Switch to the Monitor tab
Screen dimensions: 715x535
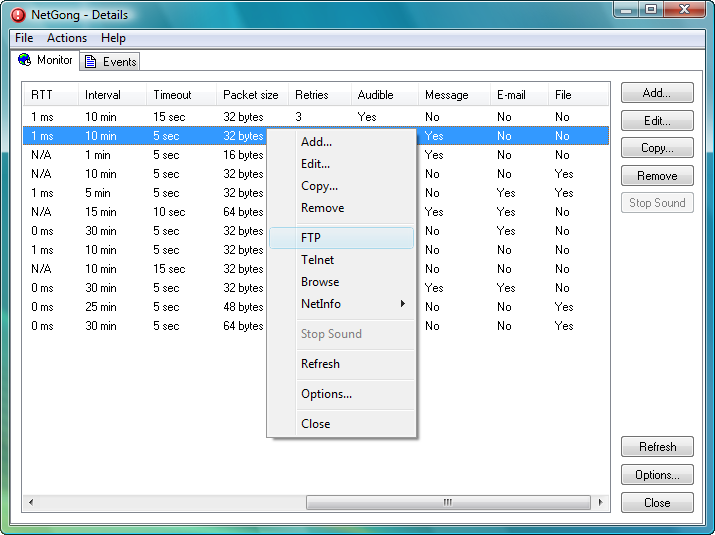45,60
